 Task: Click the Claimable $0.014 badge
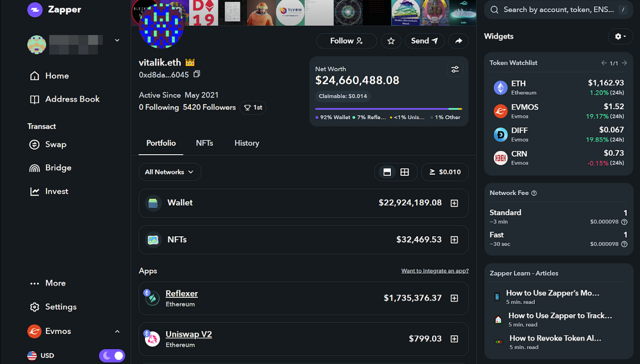[x=343, y=96]
